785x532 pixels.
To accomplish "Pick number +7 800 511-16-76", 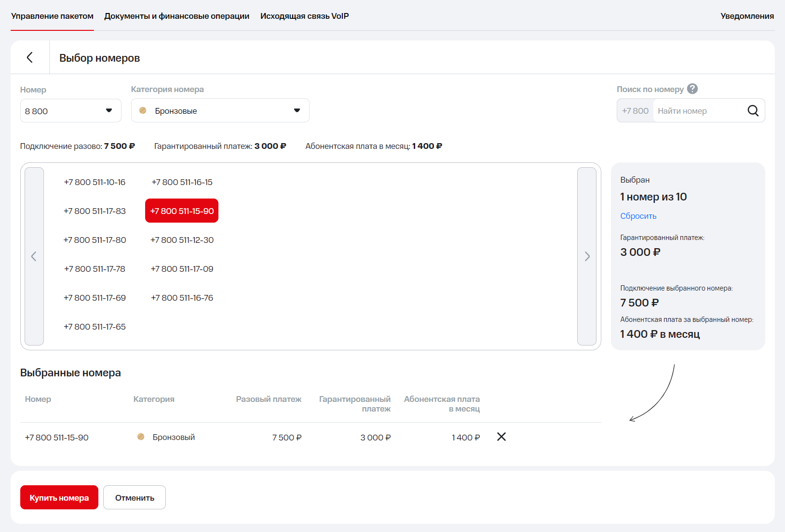I will (x=182, y=298).
